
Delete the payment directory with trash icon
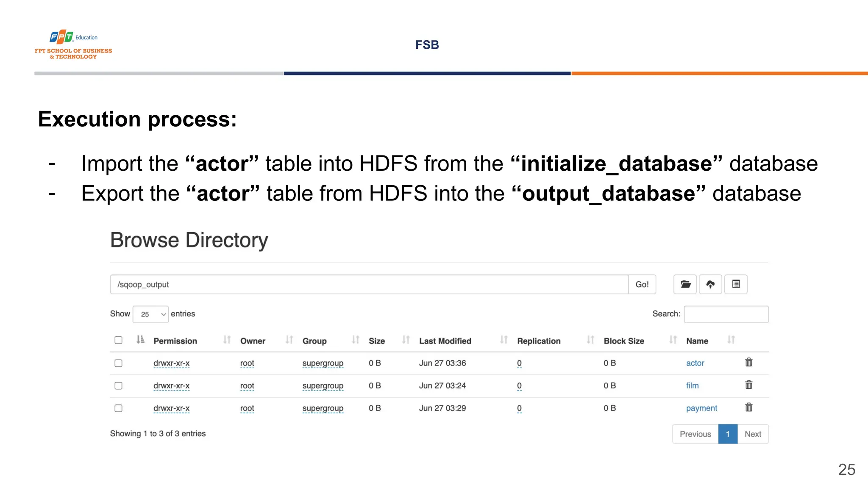(748, 408)
